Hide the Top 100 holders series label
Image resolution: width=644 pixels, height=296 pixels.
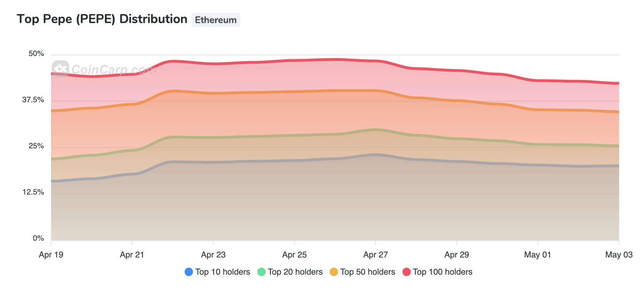(442, 272)
